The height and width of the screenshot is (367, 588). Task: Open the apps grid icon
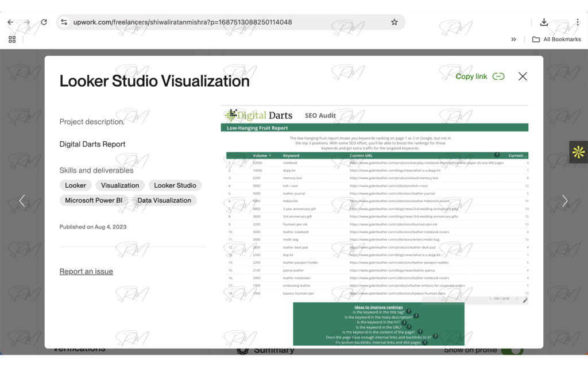tap(12, 40)
